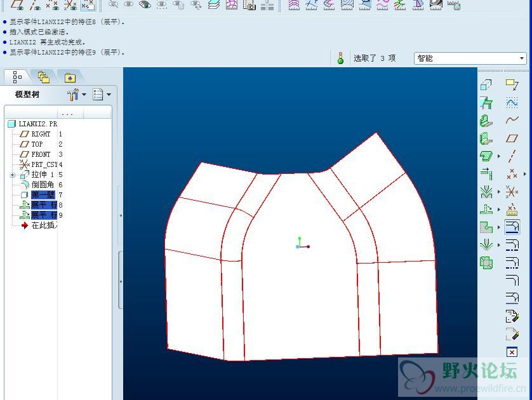Select the dotted green flange wall tool
532x400 pixels.
[x=486, y=138]
